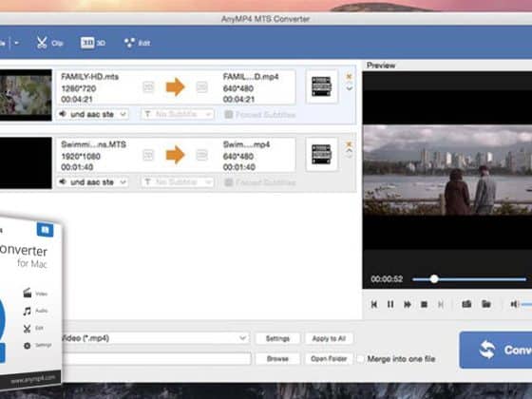This screenshot has height=399, width=532.
Task: Enable Merge into one file checkbox
Action: [x=360, y=359]
